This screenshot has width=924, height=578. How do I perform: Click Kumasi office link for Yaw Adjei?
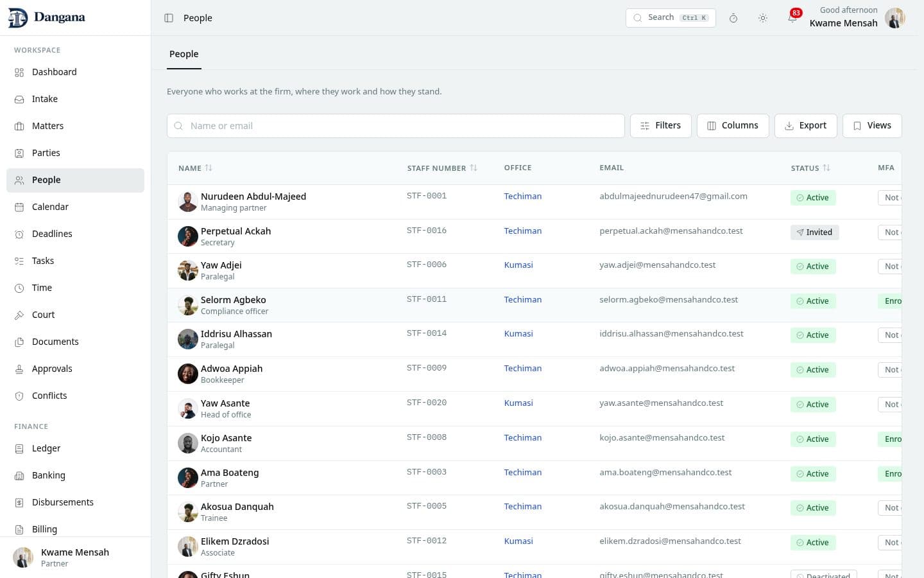coord(518,265)
